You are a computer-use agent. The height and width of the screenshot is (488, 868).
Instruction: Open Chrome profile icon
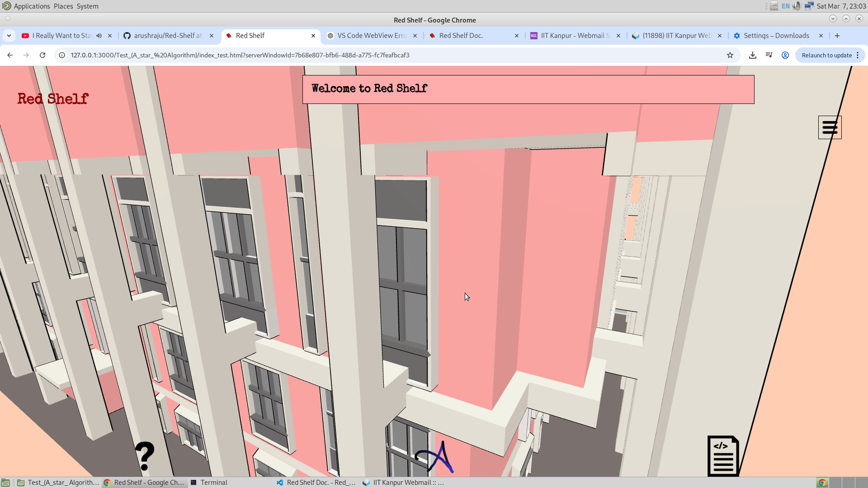pyautogui.click(x=785, y=55)
